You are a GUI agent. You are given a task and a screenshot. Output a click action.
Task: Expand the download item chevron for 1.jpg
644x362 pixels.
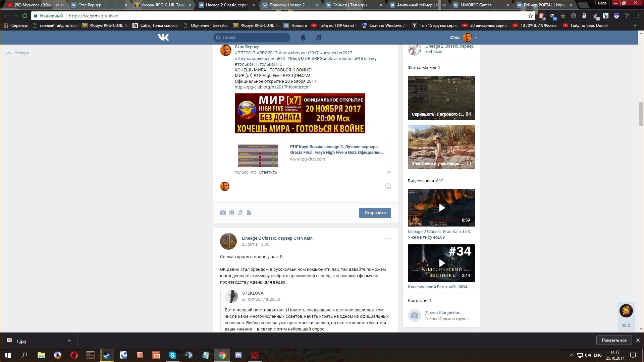coord(69,341)
